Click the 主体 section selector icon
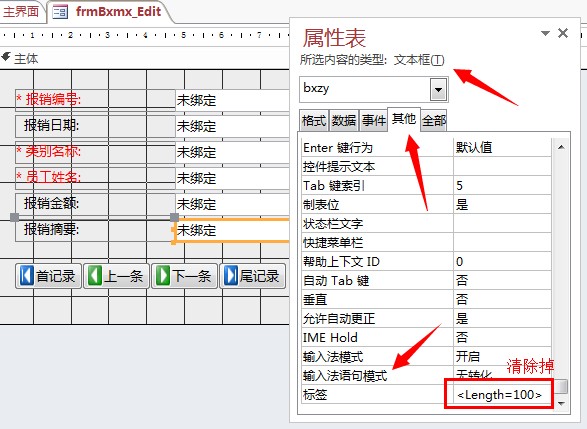This screenshot has width=587, height=429. click(6, 57)
